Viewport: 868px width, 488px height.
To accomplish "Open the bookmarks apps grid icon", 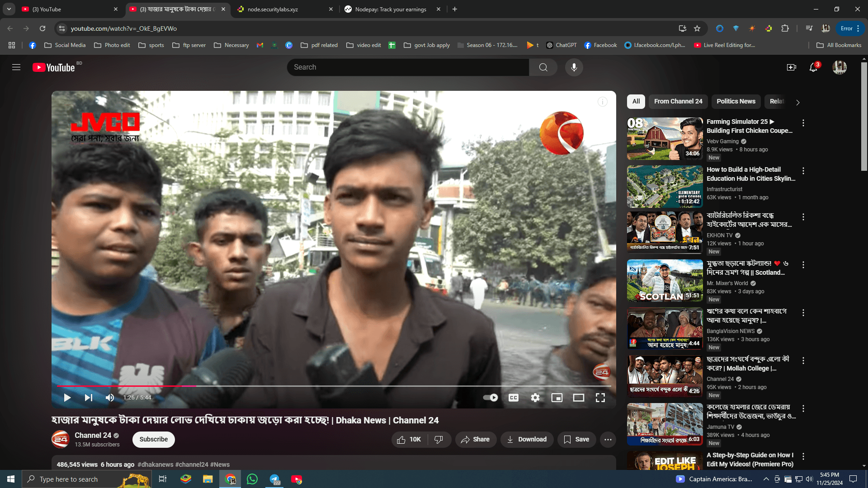I will tap(12, 45).
